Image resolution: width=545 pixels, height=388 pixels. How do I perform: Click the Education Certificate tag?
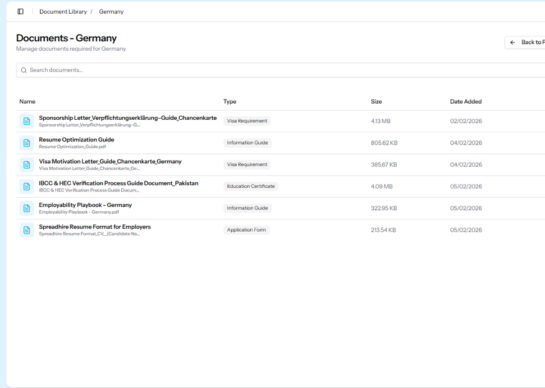point(251,186)
